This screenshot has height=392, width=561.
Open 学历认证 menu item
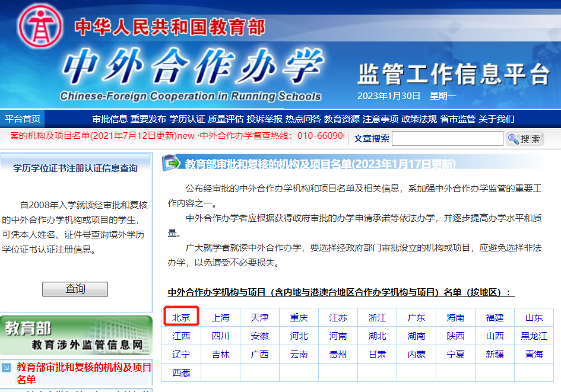click(187, 119)
